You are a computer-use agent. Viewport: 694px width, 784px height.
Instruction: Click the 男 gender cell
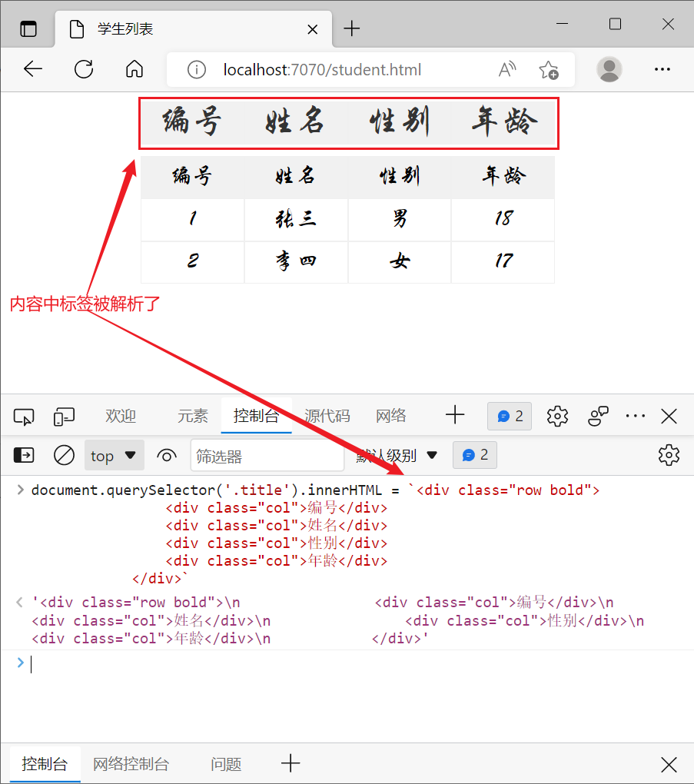[400, 220]
